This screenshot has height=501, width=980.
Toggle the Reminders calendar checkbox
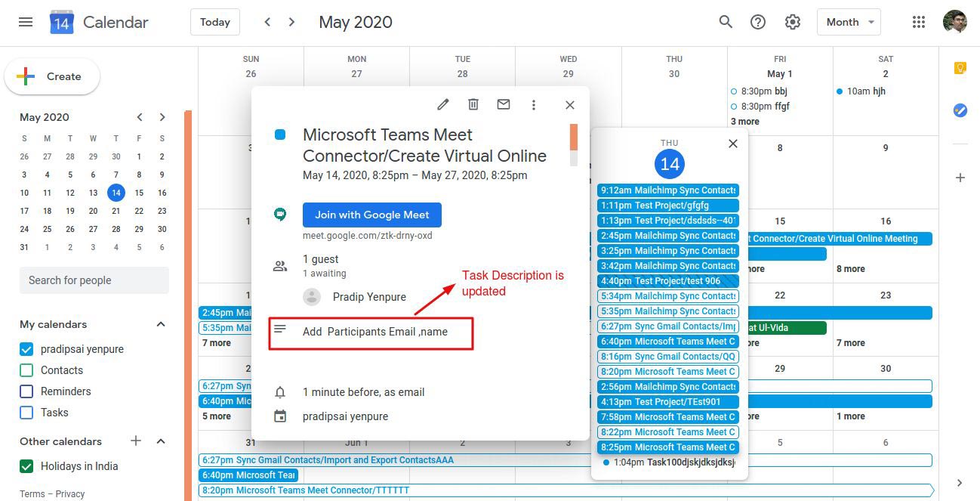(26, 391)
